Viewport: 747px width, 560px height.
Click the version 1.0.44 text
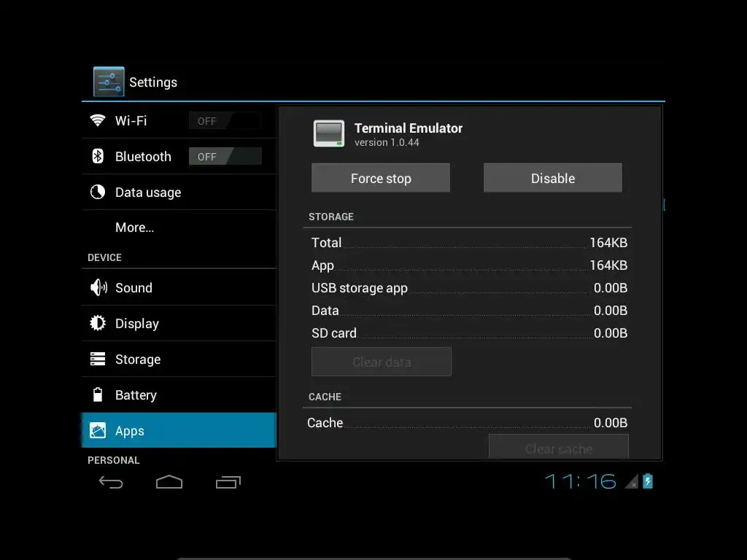tap(387, 142)
